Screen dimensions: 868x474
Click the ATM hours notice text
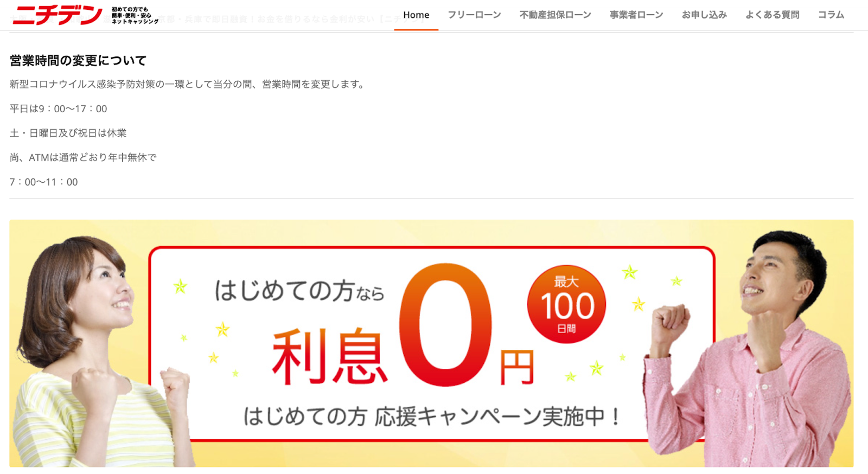83,158
